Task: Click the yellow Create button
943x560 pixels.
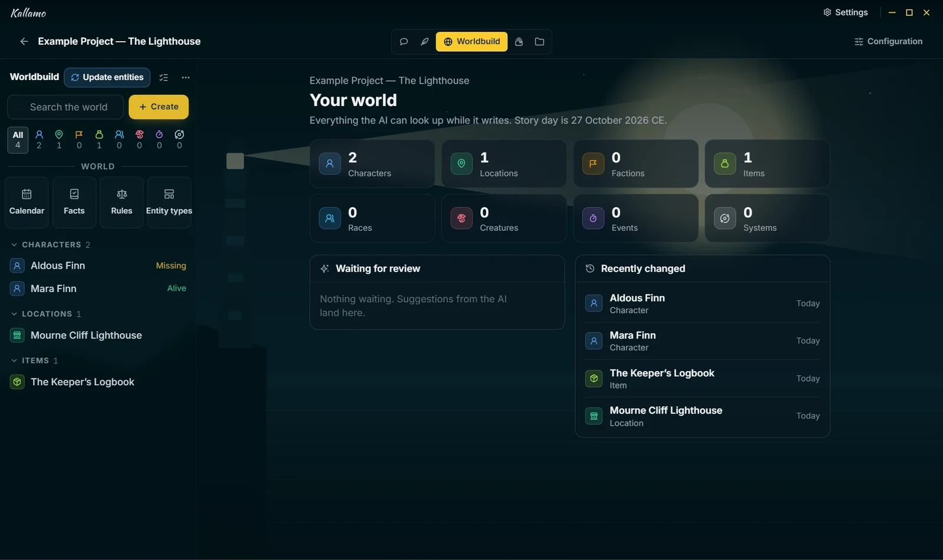Action: [159, 107]
